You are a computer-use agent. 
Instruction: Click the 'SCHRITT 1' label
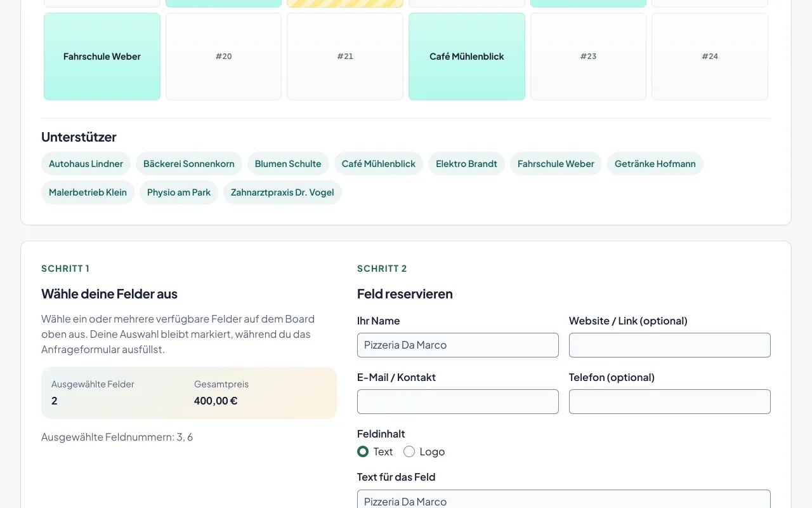point(65,269)
